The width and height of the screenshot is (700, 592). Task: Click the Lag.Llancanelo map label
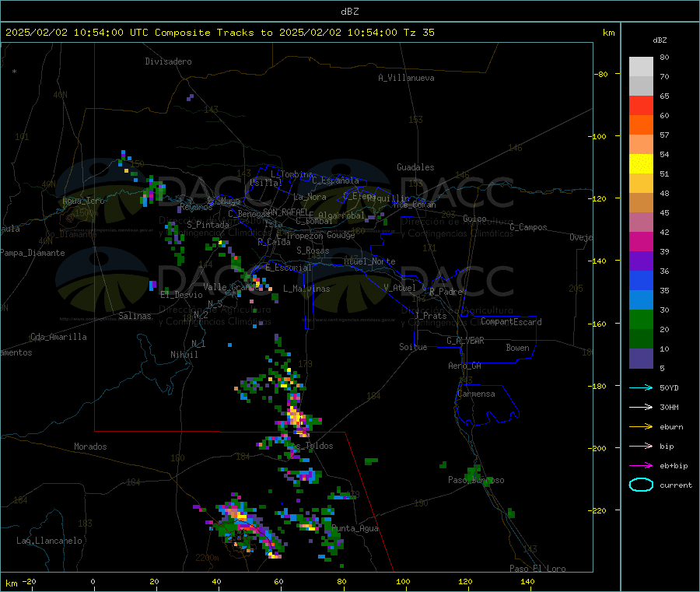pos(49,541)
